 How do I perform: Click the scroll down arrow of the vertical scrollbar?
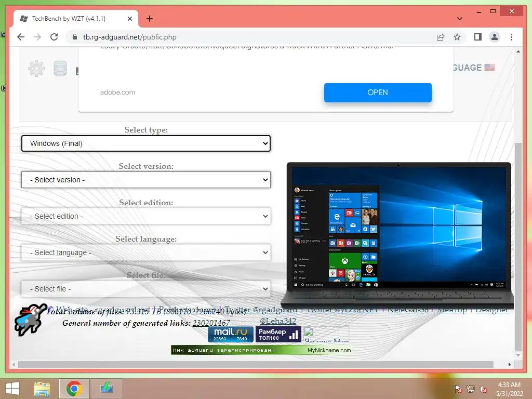click(518, 355)
